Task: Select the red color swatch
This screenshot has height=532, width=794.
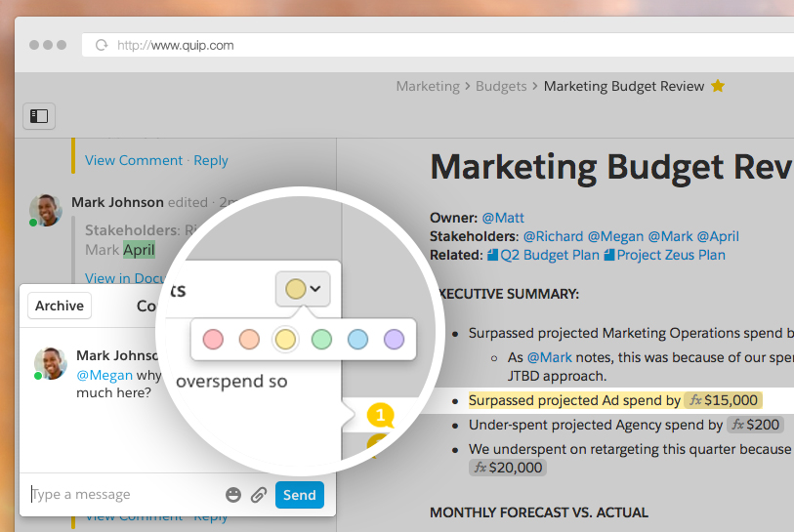Action: pos(213,339)
